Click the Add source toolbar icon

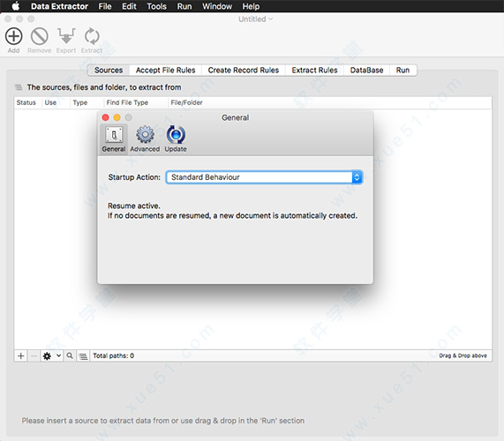(13, 36)
